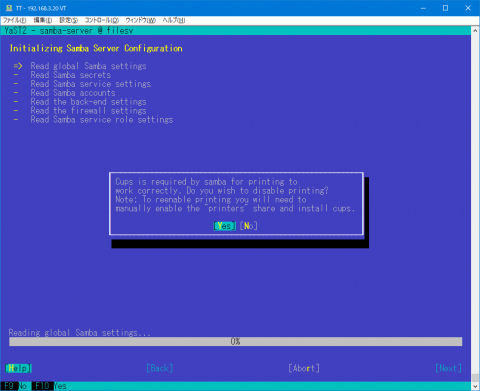Click the scrollbar down arrow
The height and width of the screenshot is (391, 480).
click(475, 386)
